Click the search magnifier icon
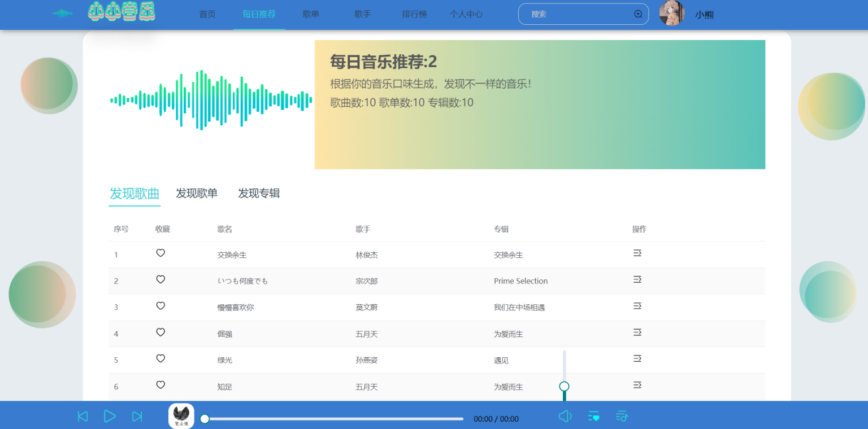This screenshot has width=868, height=429. (x=638, y=14)
